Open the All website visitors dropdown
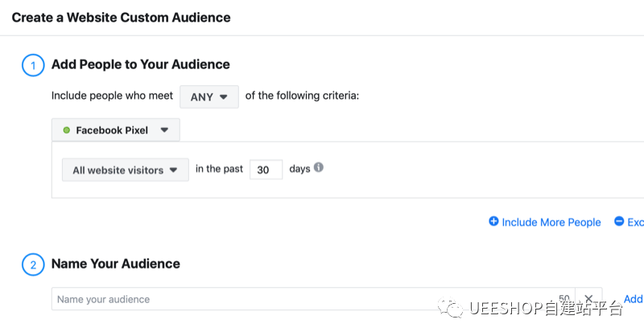 point(125,170)
